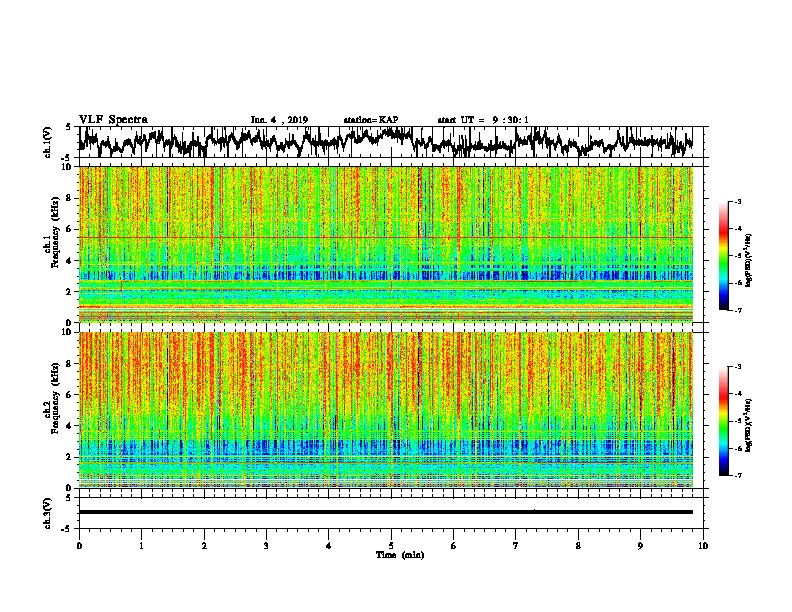
Task: Click the red horizontal line in ch.1 spectrogram
Action: click(x=385, y=237)
